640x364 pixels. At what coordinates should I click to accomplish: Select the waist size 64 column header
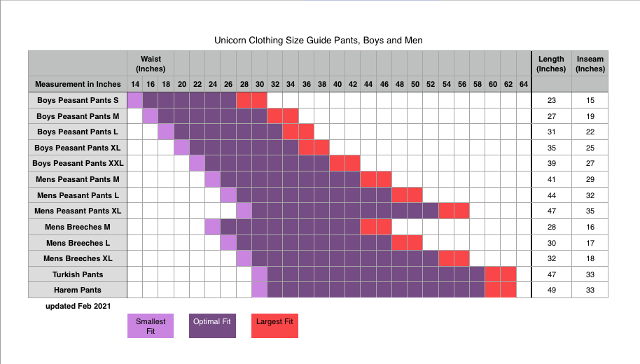[x=524, y=84]
